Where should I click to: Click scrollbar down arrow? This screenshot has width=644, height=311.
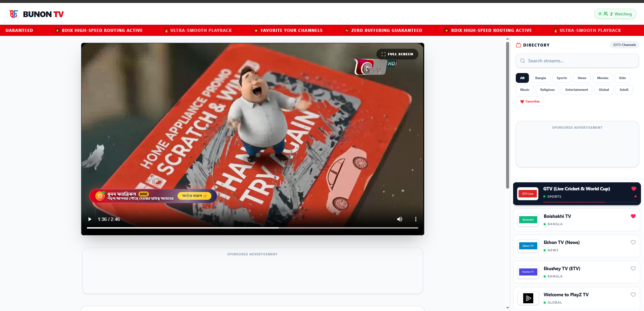507,308
